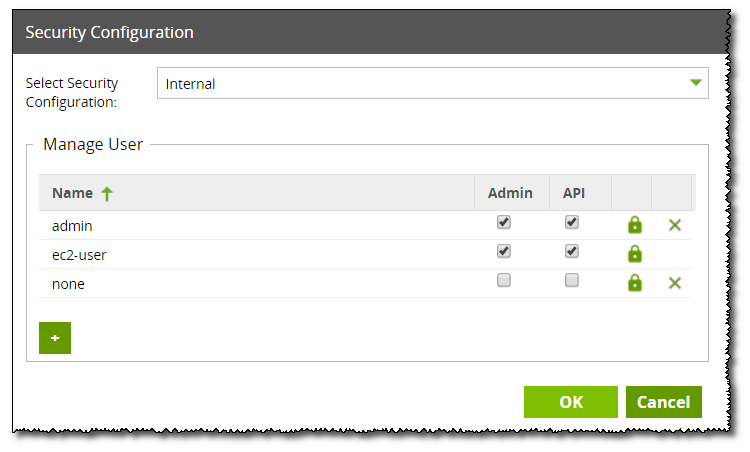Click the lock icon for admin user
Image resolution: width=750 pixels, height=452 pixels.
(635, 225)
